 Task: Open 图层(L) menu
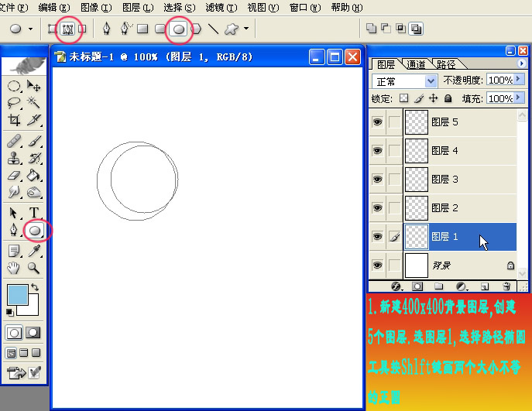(138, 7)
